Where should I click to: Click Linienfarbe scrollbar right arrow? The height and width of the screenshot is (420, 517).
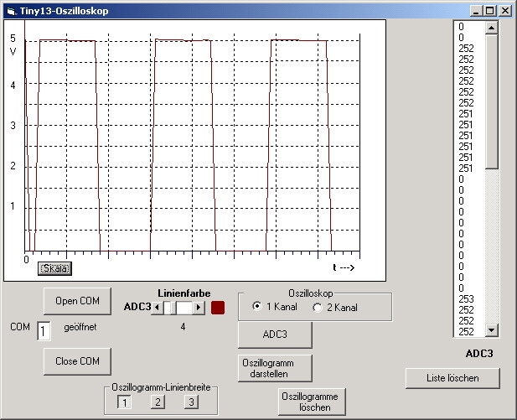199,308
